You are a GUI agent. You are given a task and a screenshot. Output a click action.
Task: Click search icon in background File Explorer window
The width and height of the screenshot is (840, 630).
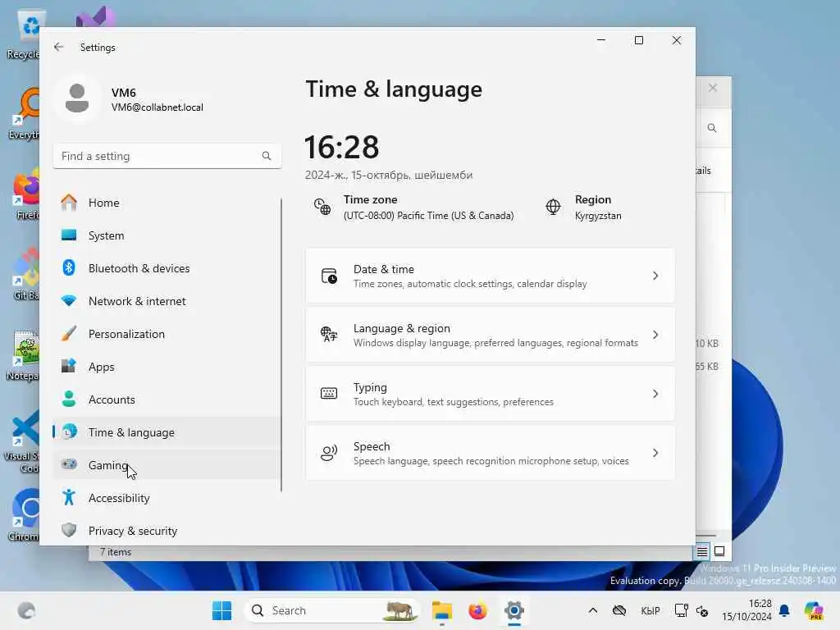[711, 128]
